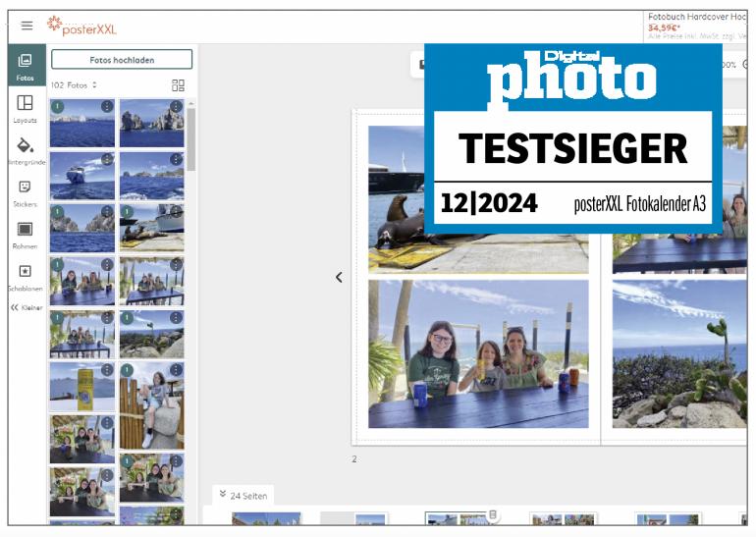Select the rocky hillside landscape thumbnail
This screenshot has width=756, height=537.
point(152,336)
